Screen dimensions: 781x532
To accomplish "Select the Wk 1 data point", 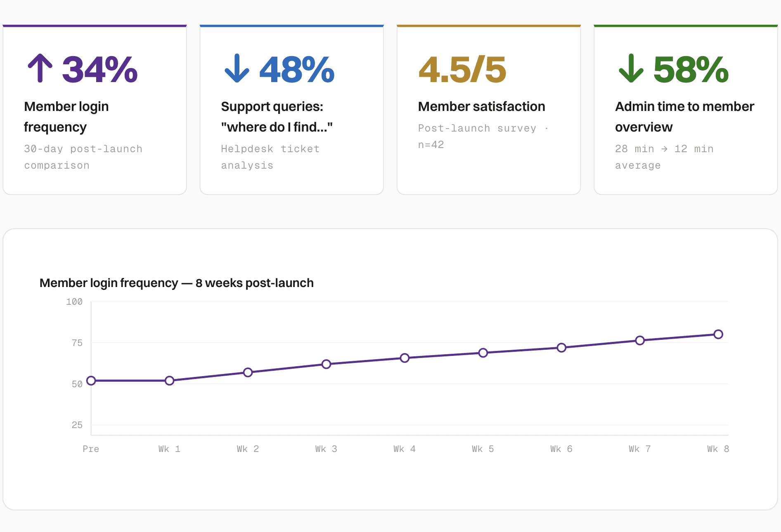I will tap(170, 381).
